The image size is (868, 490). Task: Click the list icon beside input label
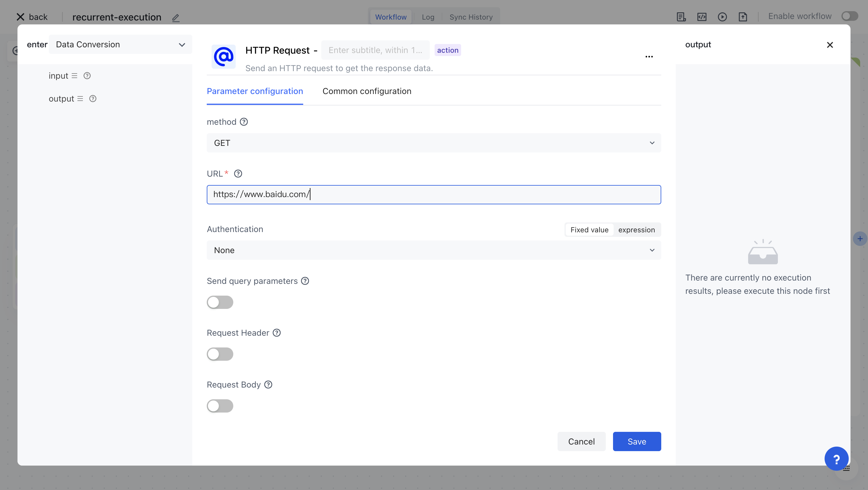click(74, 76)
